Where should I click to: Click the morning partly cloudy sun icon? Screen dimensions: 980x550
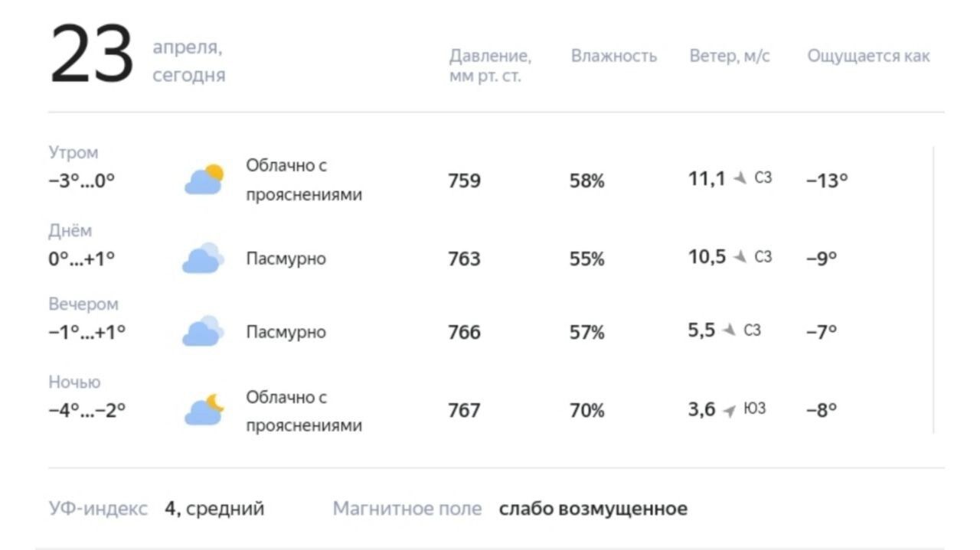point(204,180)
